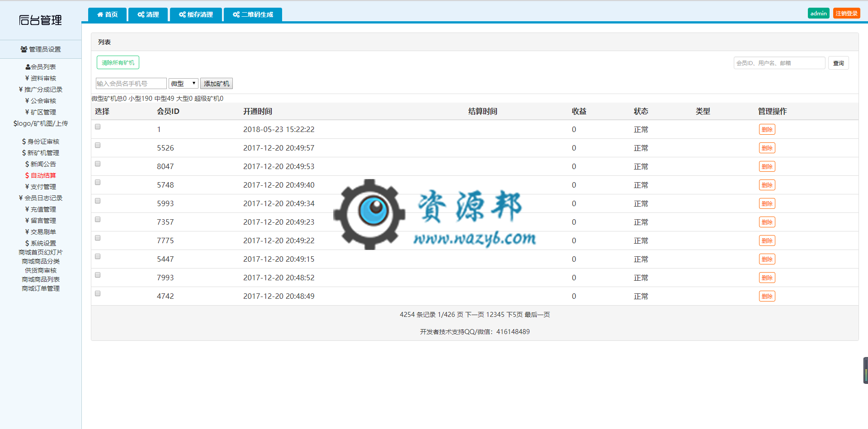The height and width of the screenshot is (429, 868).
Task: Focus the 输入会员名手机号 input field
Action: (131, 84)
